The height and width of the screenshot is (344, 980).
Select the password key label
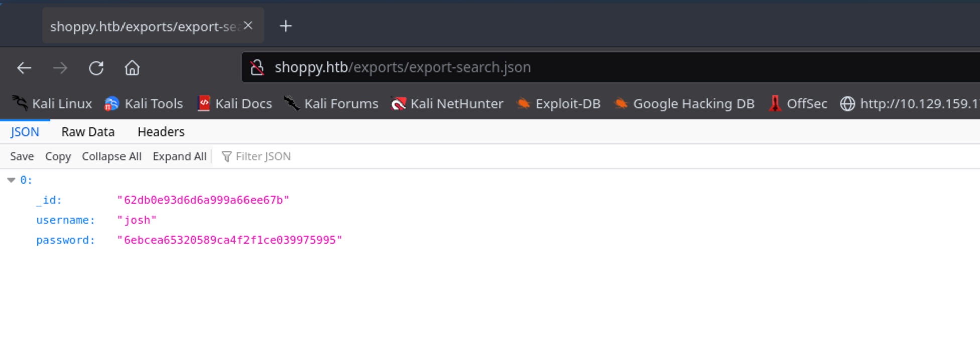(65, 240)
